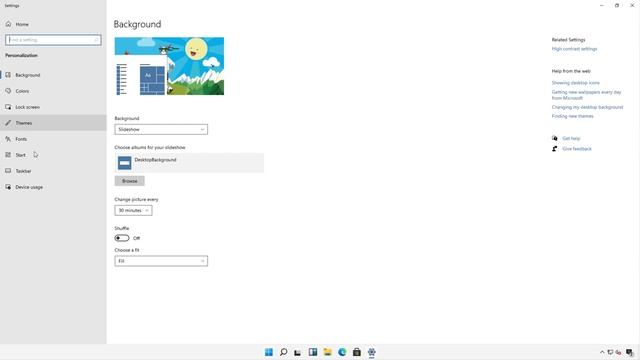Click the Start grid icon in sidebar
640x360 pixels.
click(x=8, y=155)
